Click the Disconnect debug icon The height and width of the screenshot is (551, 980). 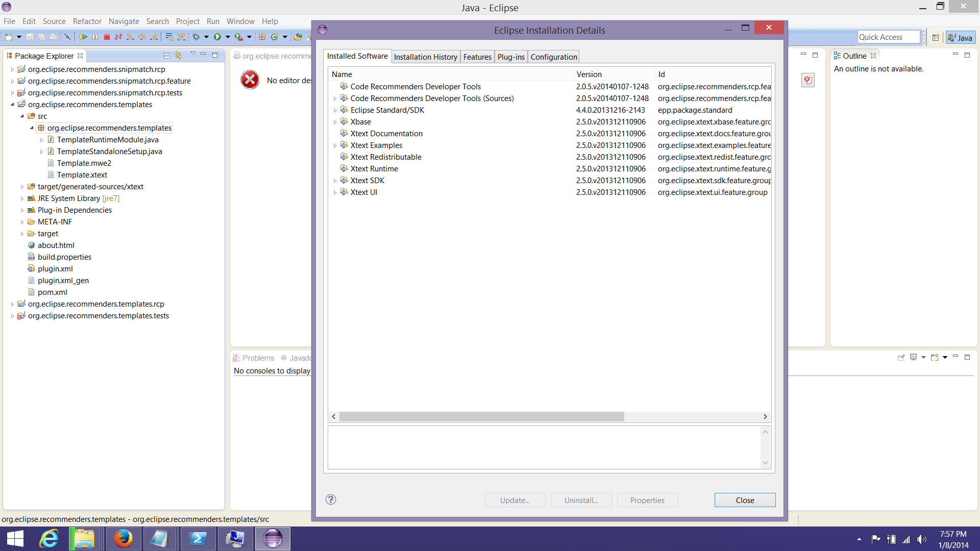(x=118, y=37)
